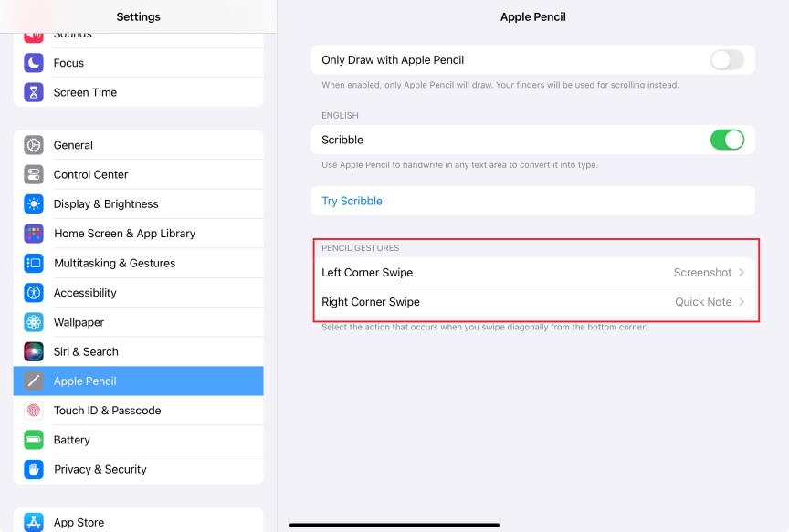Open Wallpaper settings
Viewport: 789px width, 532px height.
click(79, 322)
